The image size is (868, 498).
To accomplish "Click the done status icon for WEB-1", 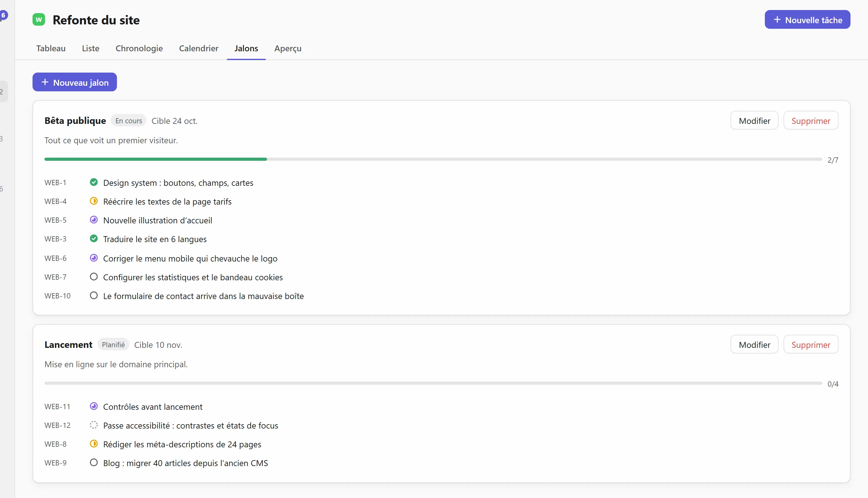I will 94,182.
